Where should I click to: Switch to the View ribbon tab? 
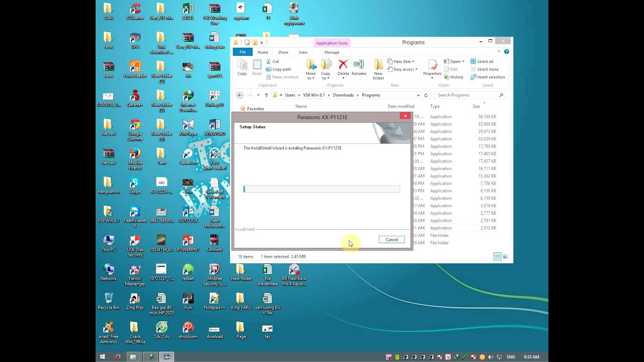click(303, 52)
